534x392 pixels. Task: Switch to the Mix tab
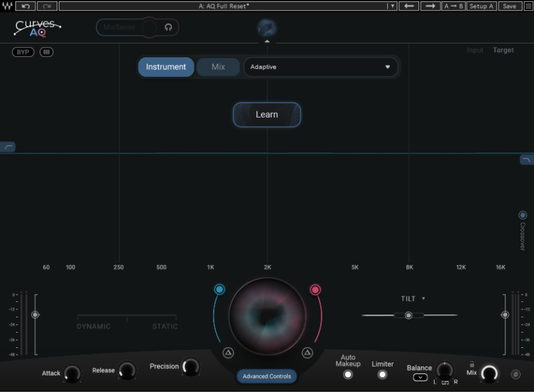coord(218,67)
